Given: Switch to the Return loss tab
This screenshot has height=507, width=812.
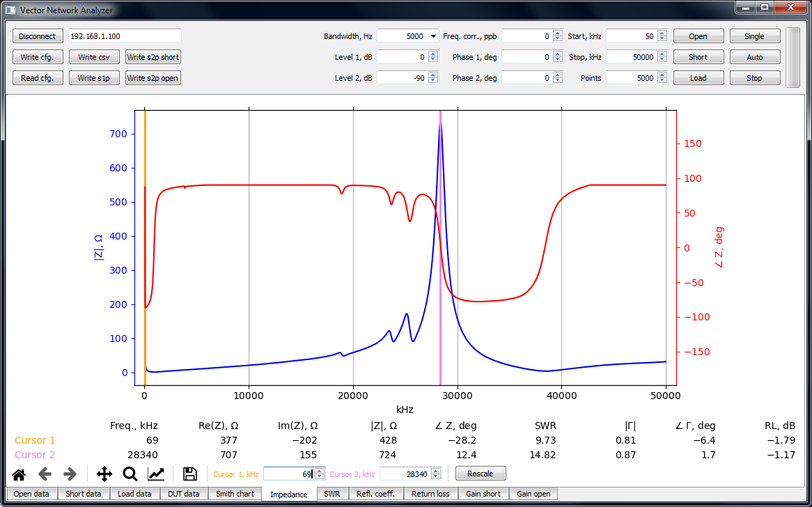Looking at the screenshot, I should point(430,494).
